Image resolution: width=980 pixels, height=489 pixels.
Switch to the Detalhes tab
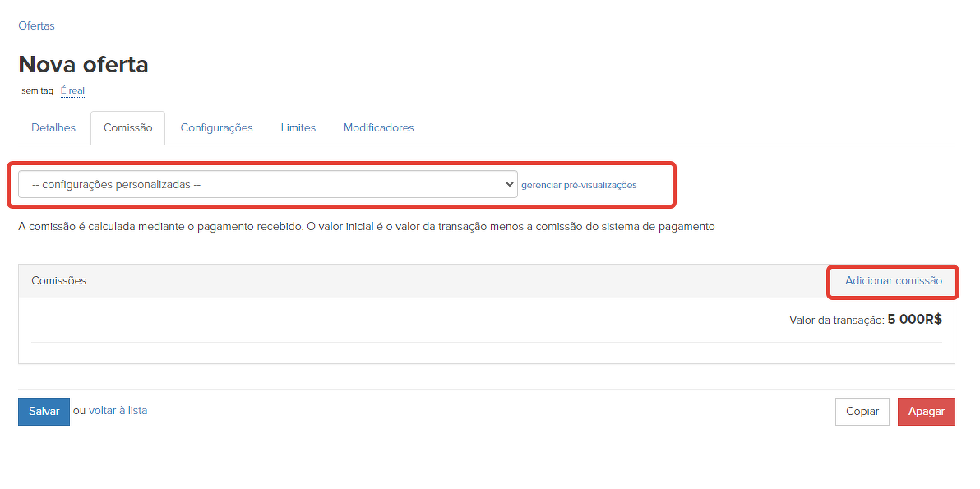click(53, 128)
